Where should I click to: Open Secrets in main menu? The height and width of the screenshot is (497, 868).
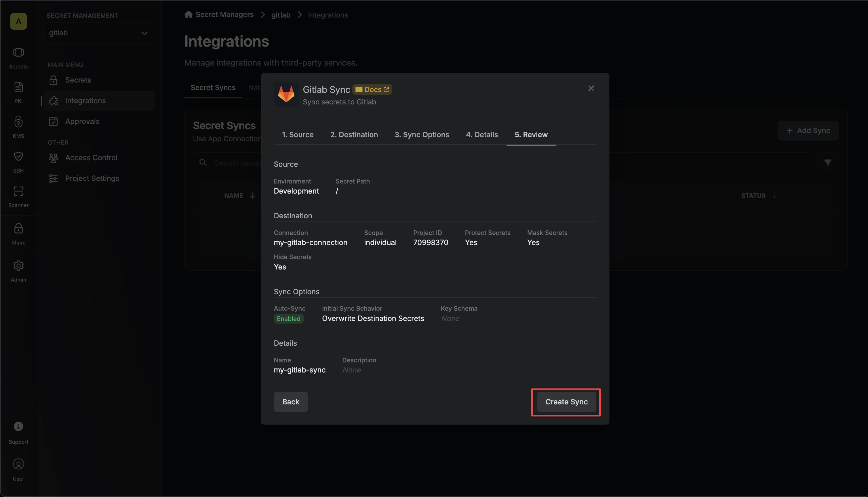[99, 80]
